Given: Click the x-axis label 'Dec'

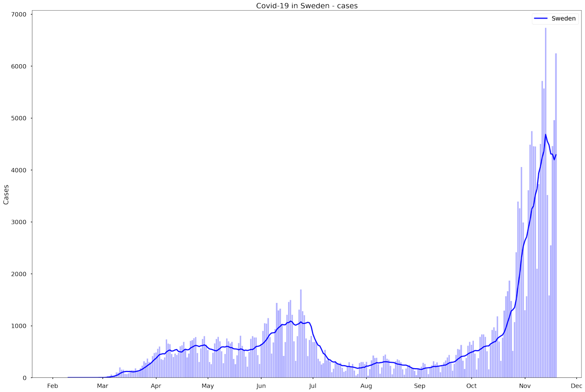Looking at the screenshot, I should [576, 386].
